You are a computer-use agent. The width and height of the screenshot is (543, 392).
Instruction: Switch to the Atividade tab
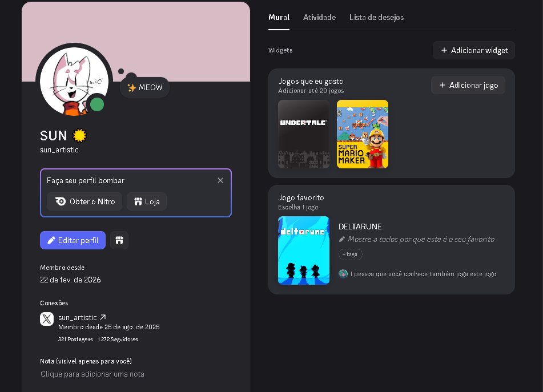click(x=319, y=17)
